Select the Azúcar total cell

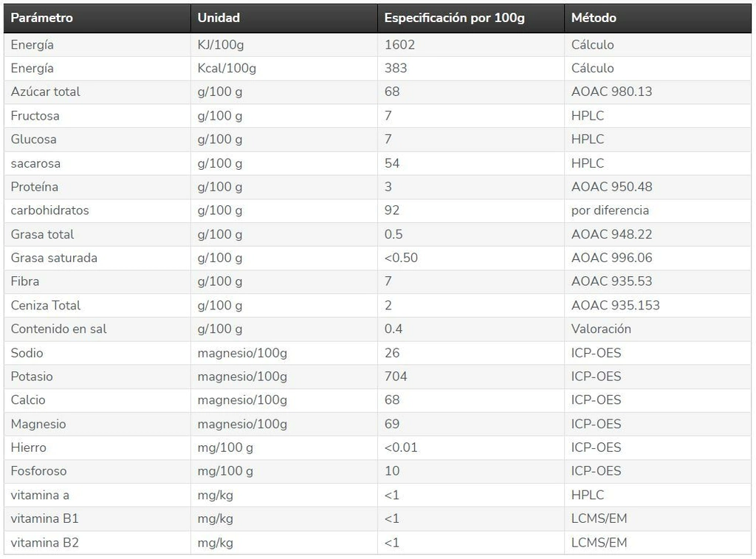(46, 92)
